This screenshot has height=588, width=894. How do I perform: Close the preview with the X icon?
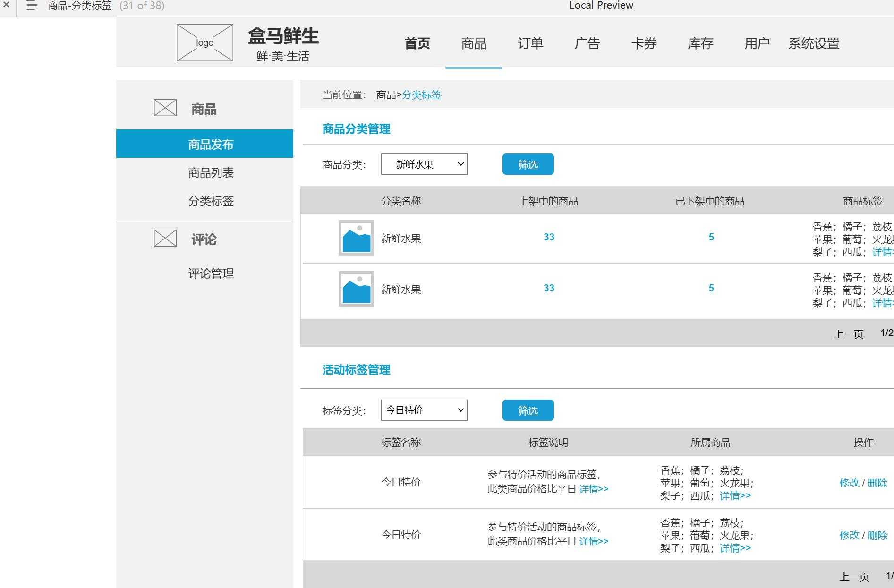pos(6,5)
